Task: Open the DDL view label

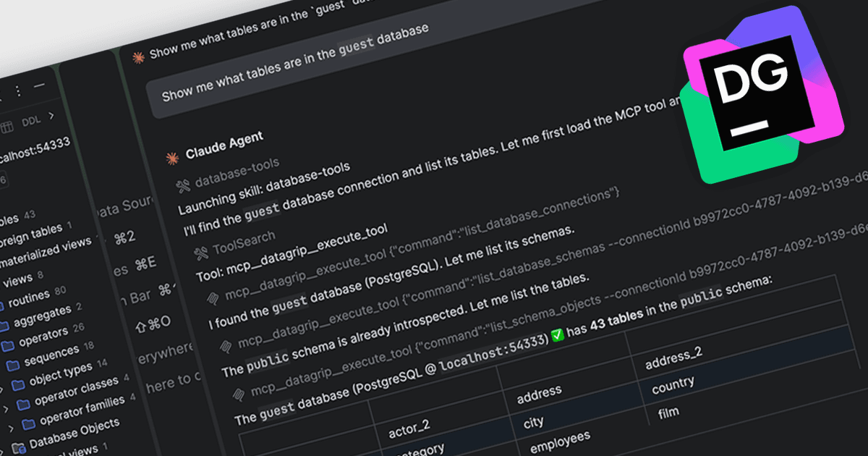Action: (x=31, y=121)
